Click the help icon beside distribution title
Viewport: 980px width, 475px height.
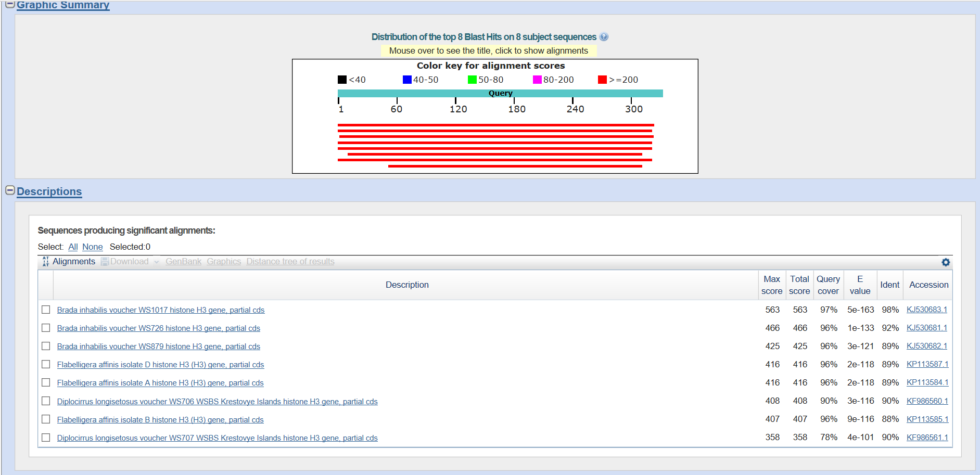tap(604, 37)
